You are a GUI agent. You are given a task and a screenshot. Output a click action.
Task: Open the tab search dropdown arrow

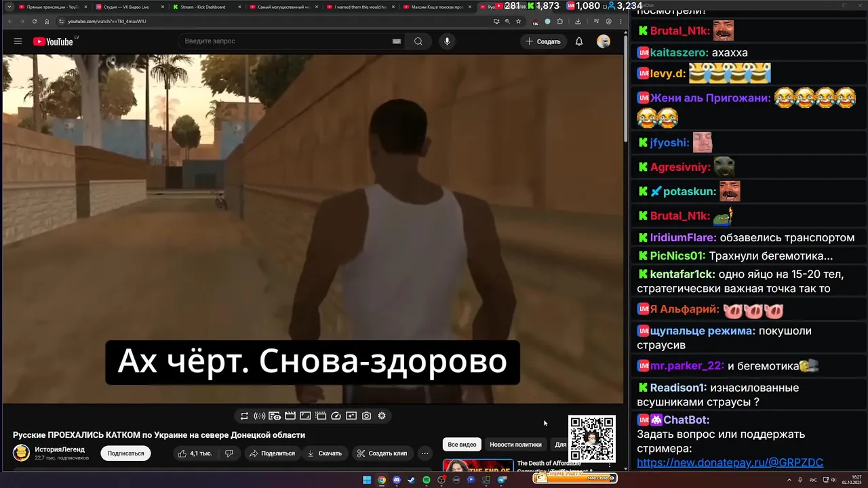pos(9,7)
